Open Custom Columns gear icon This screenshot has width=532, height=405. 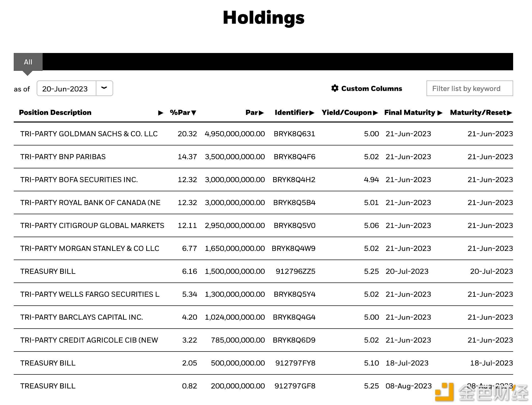tap(335, 88)
